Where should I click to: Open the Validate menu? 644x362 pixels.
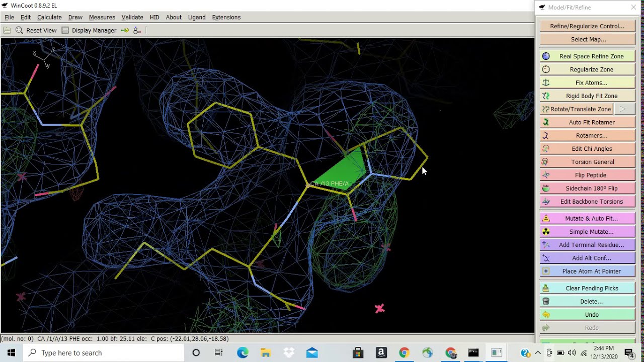coord(132,17)
